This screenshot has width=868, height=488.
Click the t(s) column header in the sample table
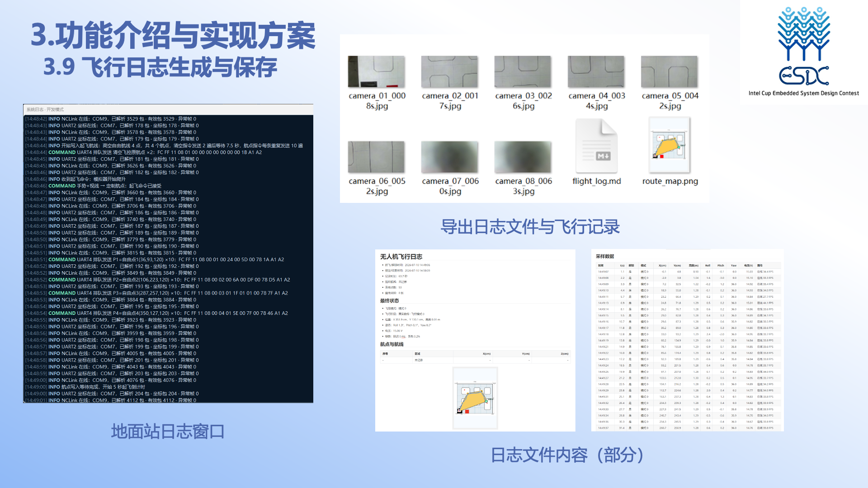[x=623, y=266]
